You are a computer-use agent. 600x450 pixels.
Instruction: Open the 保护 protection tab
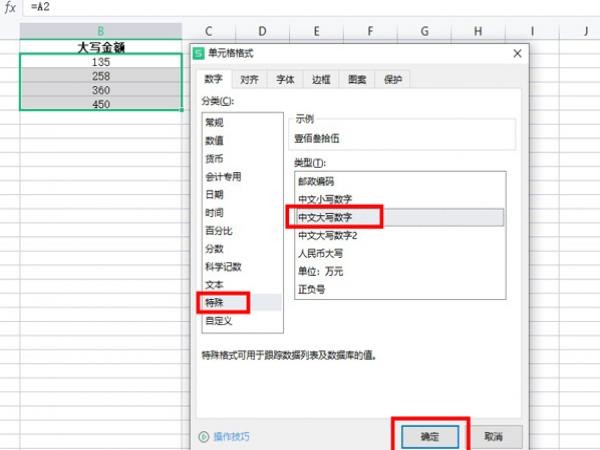(393, 80)
